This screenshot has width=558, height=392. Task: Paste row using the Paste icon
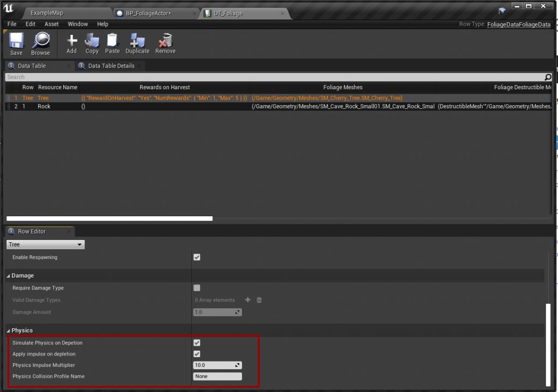pyautogui.click(x=112, y=44)
